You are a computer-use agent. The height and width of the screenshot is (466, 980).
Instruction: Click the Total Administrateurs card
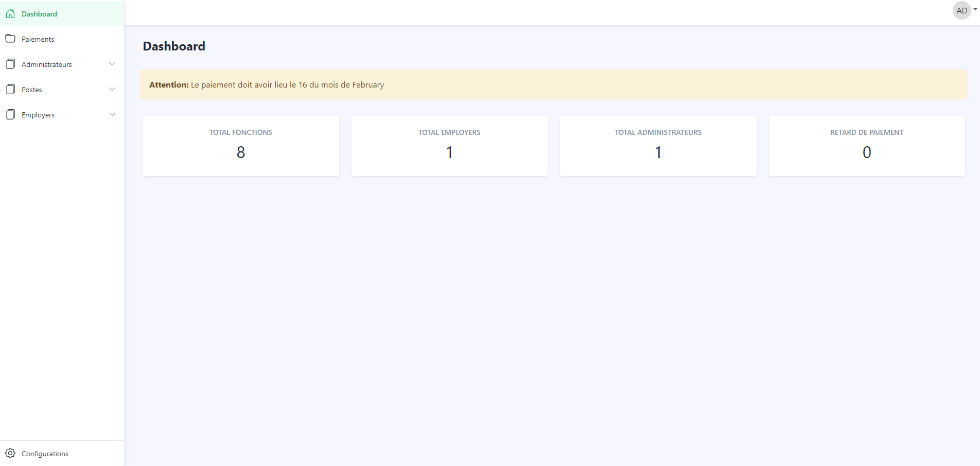point(658,146)
